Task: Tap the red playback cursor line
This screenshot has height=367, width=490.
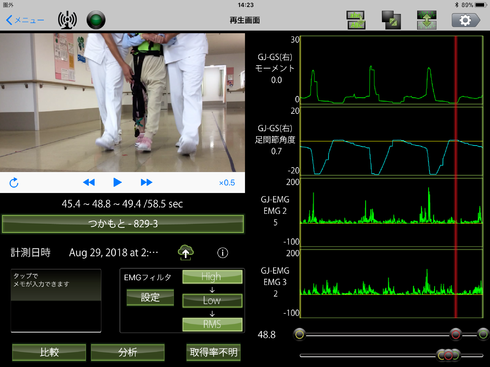Action: click(x=456, y=177)
